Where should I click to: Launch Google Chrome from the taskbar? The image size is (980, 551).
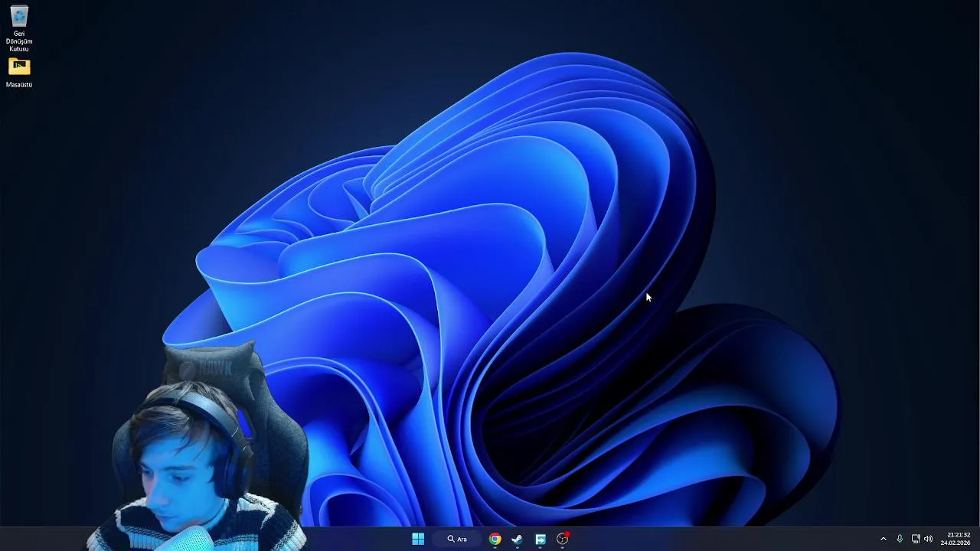click(x=495, y=539)
